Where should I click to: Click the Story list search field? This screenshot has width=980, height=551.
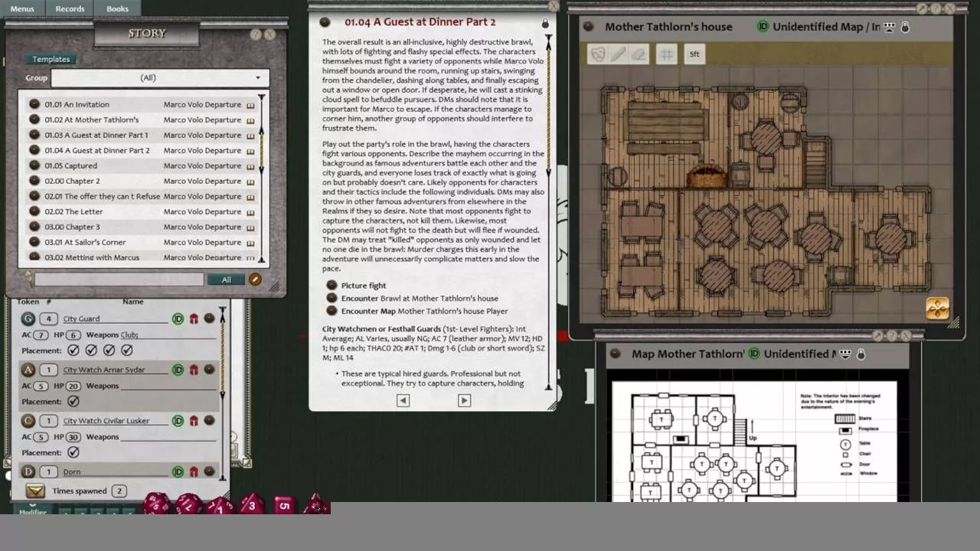(119, 279)
